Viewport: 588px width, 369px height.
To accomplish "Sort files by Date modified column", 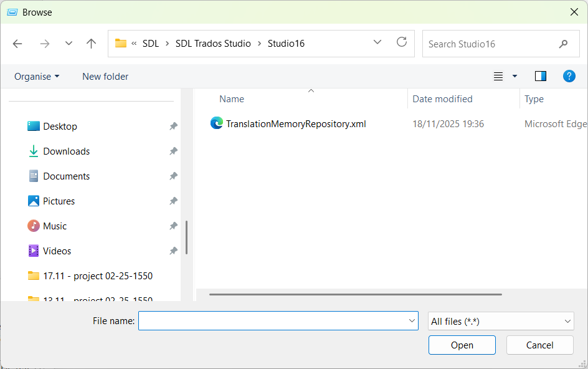I will point(442,98).
